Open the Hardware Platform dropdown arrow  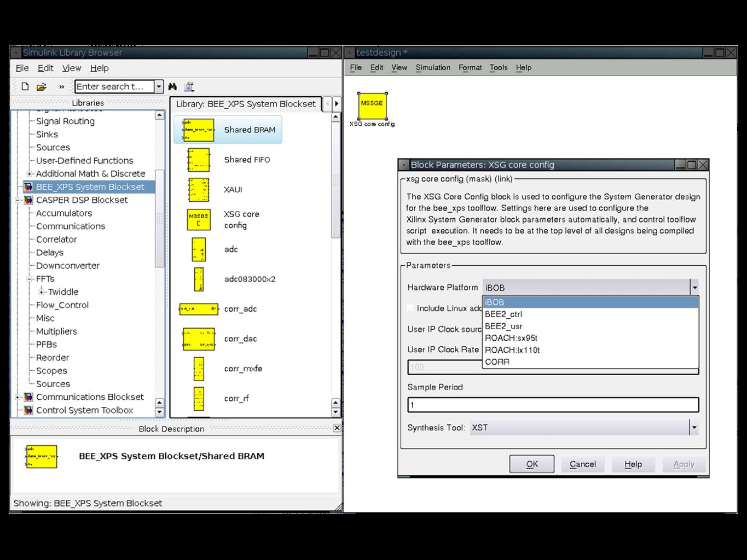[x=694, y=287]
